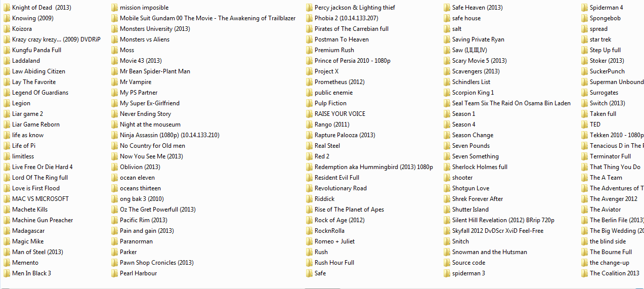Select the folder icon of Life of Pi

(x=7, y=146)
